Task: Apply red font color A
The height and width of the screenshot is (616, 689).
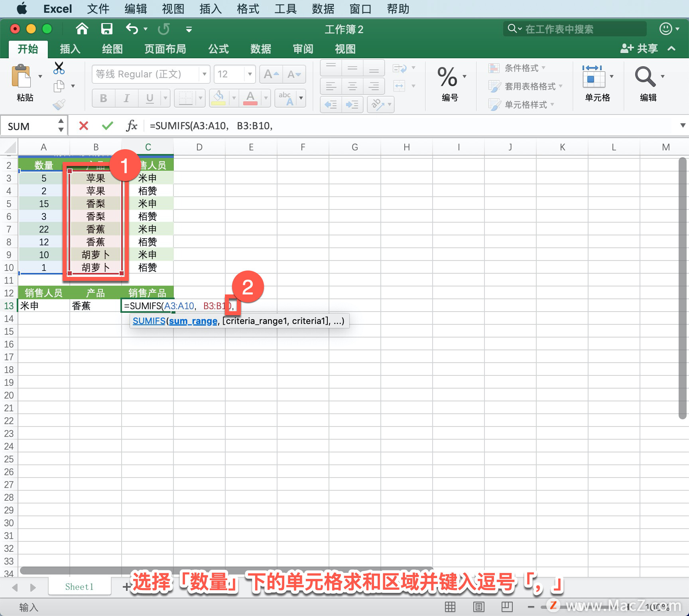Action: [250, 98]
